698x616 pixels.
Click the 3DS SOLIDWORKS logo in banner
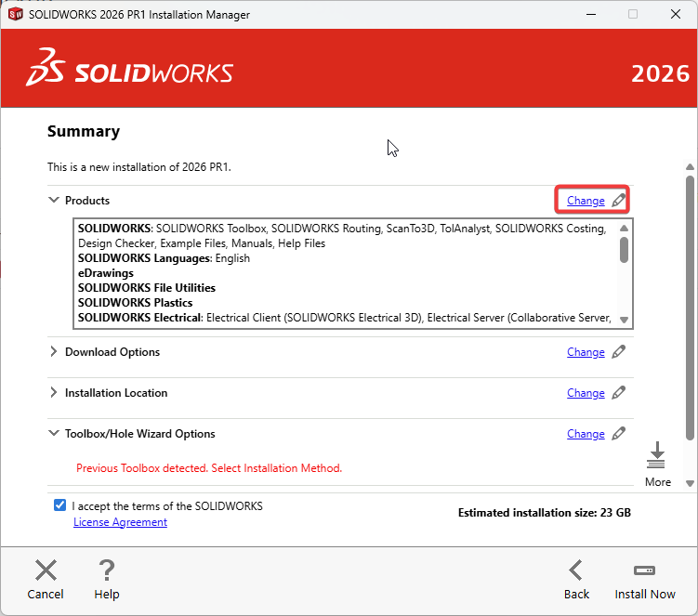coord(129,68)
